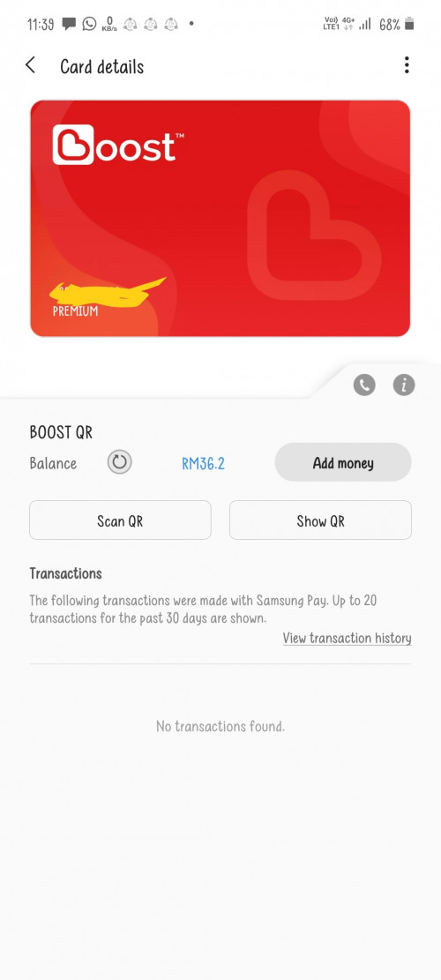Viewport: 441px width, 980px height.
Task: Open the three-dot more options menu
Action: (x=407, y=65)
